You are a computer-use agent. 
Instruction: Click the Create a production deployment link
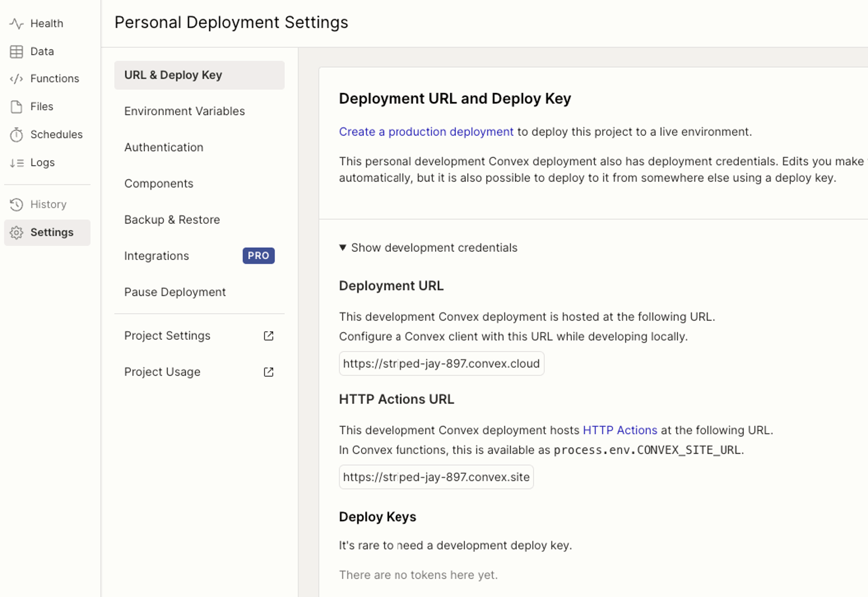point(426,131)
